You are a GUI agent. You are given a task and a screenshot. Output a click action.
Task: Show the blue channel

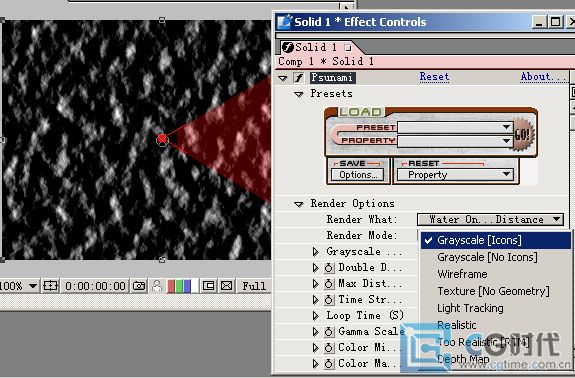coord(187,286)
